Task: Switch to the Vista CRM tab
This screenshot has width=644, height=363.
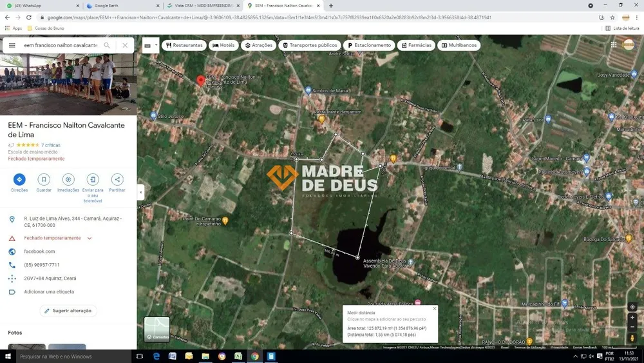Action: tap(202, 6)
